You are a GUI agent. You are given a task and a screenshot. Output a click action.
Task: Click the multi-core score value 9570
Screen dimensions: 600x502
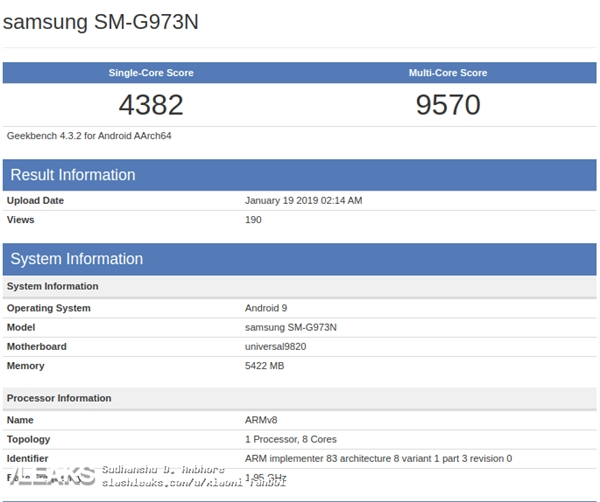pos(448,105)
